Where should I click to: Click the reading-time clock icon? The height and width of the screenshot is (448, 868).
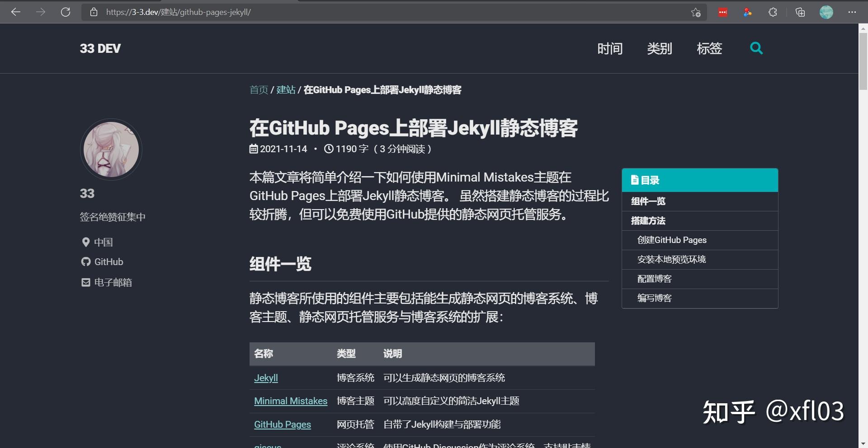click(x=329, y=149)
